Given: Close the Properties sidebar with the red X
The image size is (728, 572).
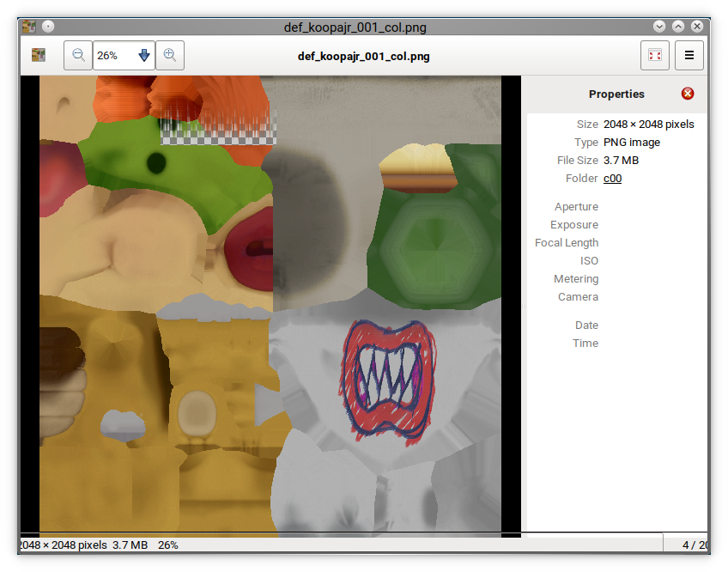Looking at the screenshot, I should pos(688,94).
